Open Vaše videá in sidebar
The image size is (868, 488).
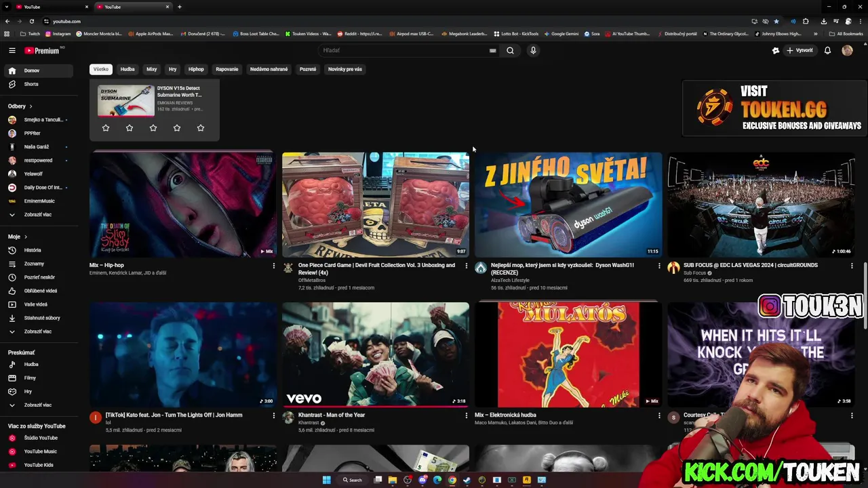pos(39,304)
